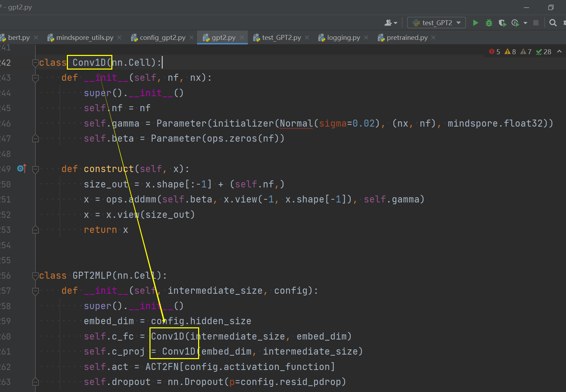Click 'ops.addmm' in the construct method
Viewport: 566px width, 392px height.
click(131, 199)
